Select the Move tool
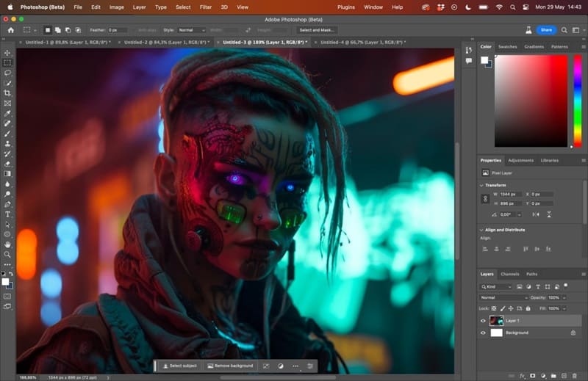 tap(7, 53)
